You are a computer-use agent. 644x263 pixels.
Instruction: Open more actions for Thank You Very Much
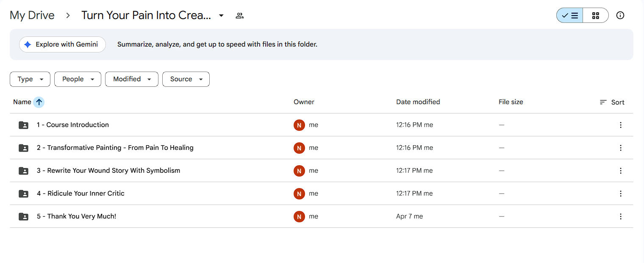pos(620,216)
